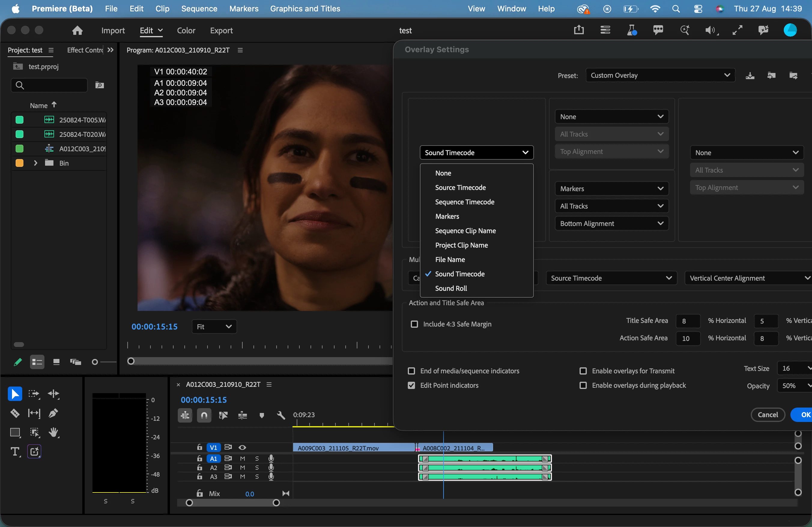Select the Pen tool
Screen dimensions: 812x527
coord(53,413)
